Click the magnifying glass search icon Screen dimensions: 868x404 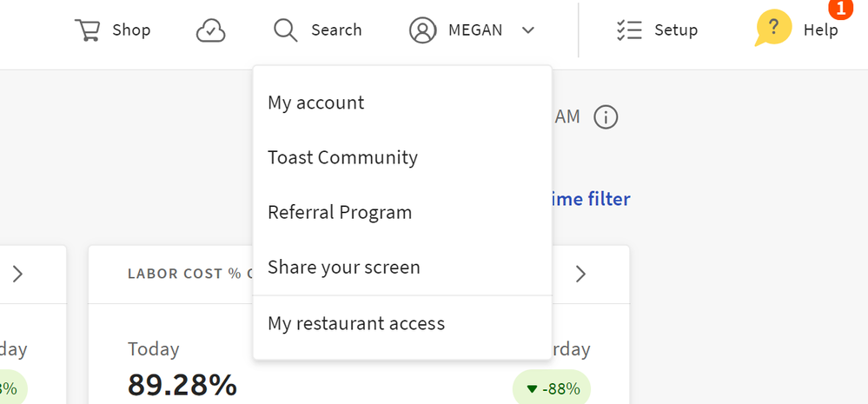286,30
